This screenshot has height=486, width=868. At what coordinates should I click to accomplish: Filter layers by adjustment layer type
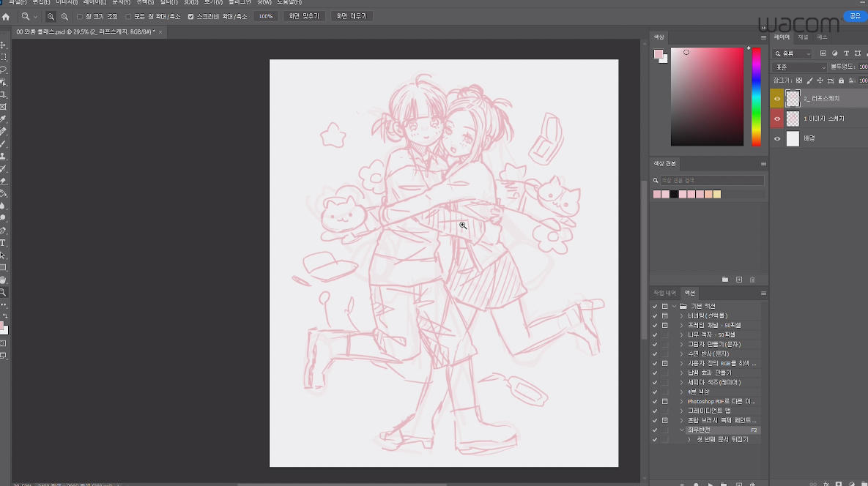tap(835, 53)
